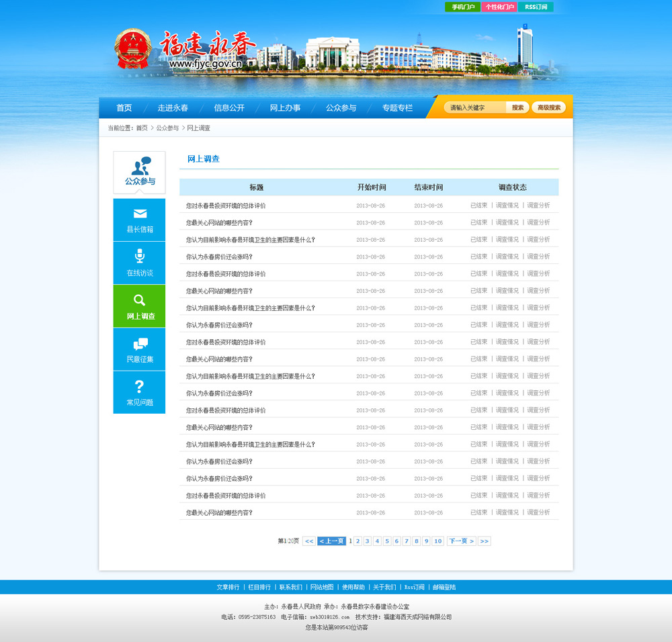Viewport: 672px width, 642px height.
Task: Jump to last page with >> button
Action: [484, 541]
